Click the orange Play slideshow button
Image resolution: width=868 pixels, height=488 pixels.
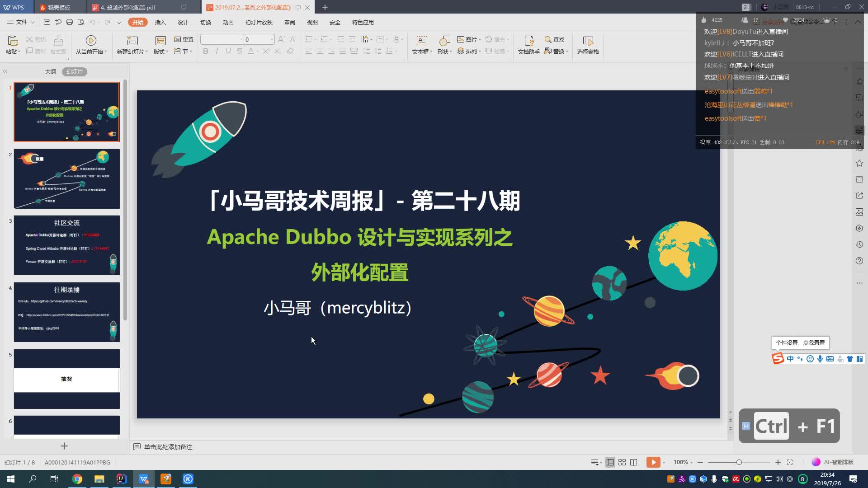(653, 462)
